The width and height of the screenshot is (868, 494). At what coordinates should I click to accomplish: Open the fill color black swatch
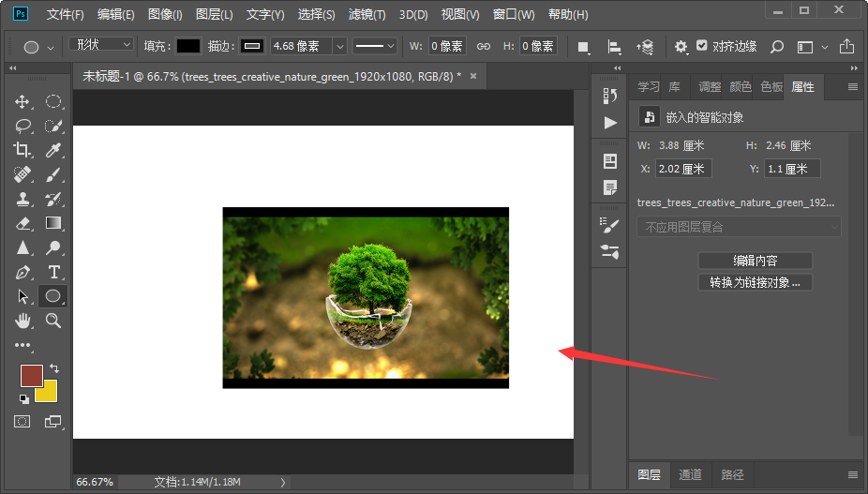pyautogui.click(x=188, y=46)
